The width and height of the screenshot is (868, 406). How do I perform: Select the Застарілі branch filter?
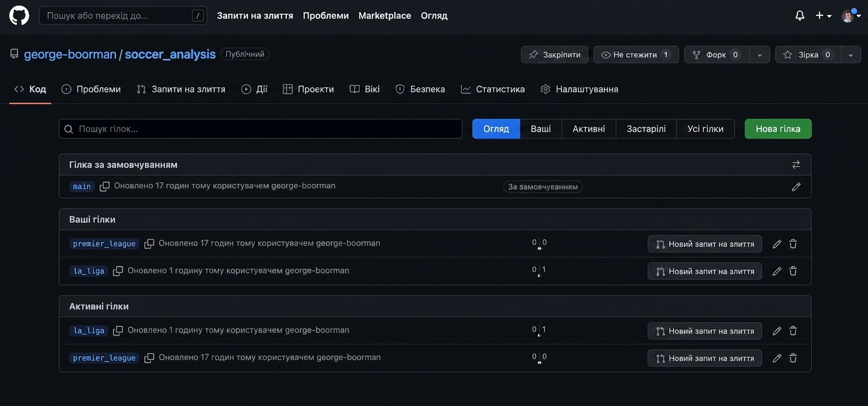[646, 129]
